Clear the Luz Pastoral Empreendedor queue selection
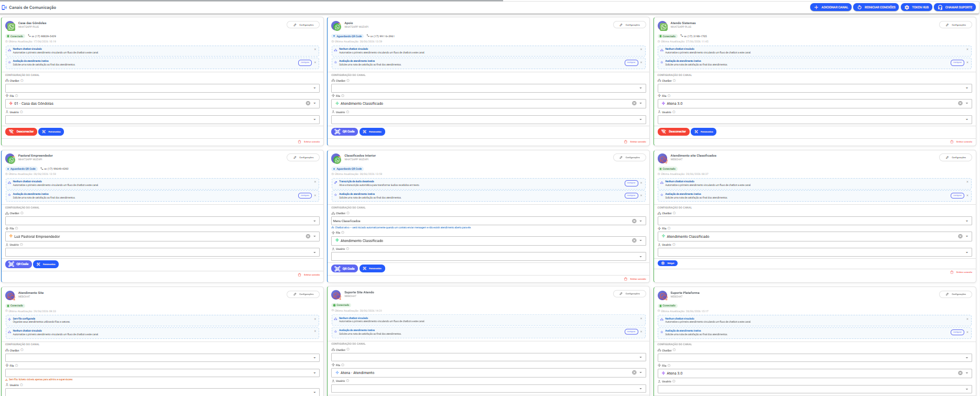The height and width of the screenshot is (396, 980). coord(308,236)
